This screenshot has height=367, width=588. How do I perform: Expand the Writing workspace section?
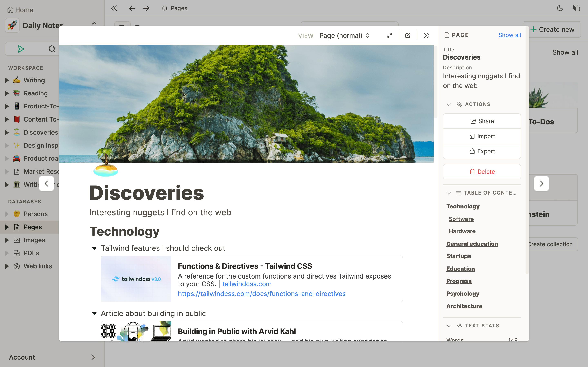point(6,80)
